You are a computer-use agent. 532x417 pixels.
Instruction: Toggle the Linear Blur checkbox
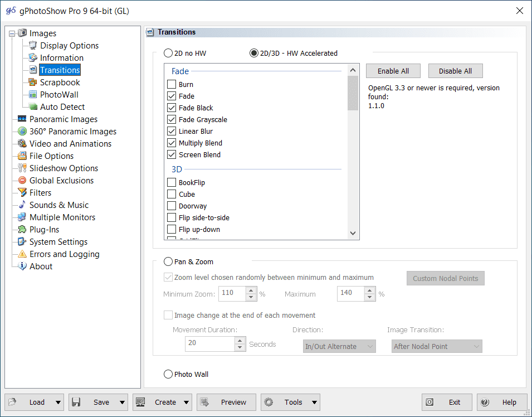point(172,131)
